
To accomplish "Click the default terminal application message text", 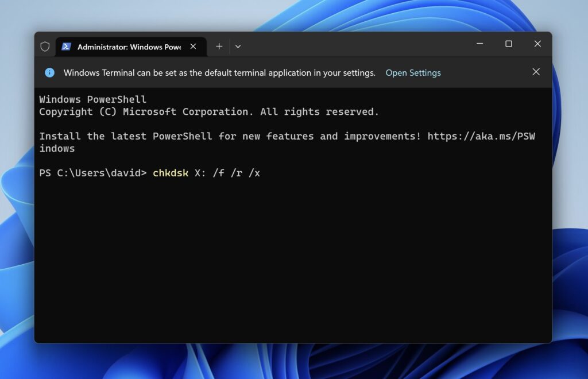I will tap(219, 73).
